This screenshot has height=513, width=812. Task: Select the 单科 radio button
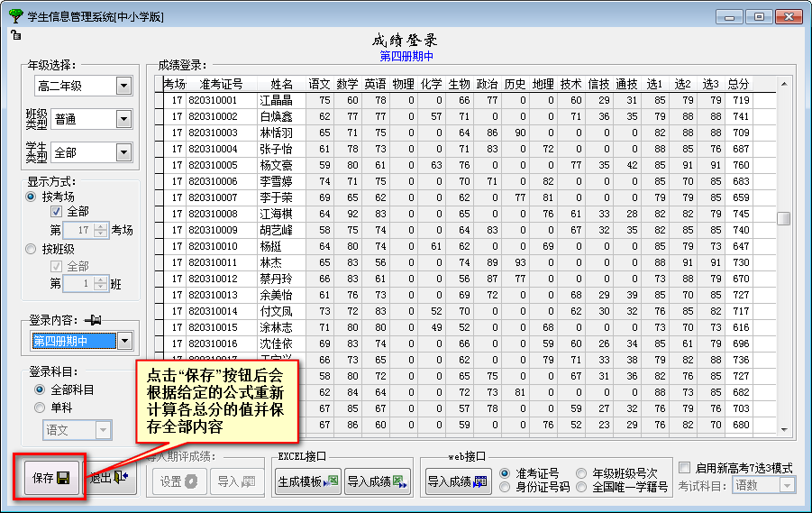pyautogui.click(x=40, y=408)
